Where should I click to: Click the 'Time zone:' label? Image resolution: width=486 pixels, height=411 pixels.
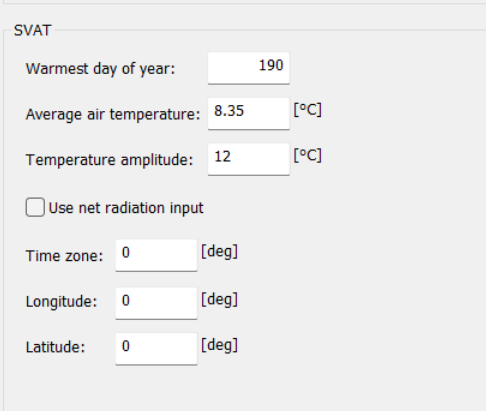[65, 256]
